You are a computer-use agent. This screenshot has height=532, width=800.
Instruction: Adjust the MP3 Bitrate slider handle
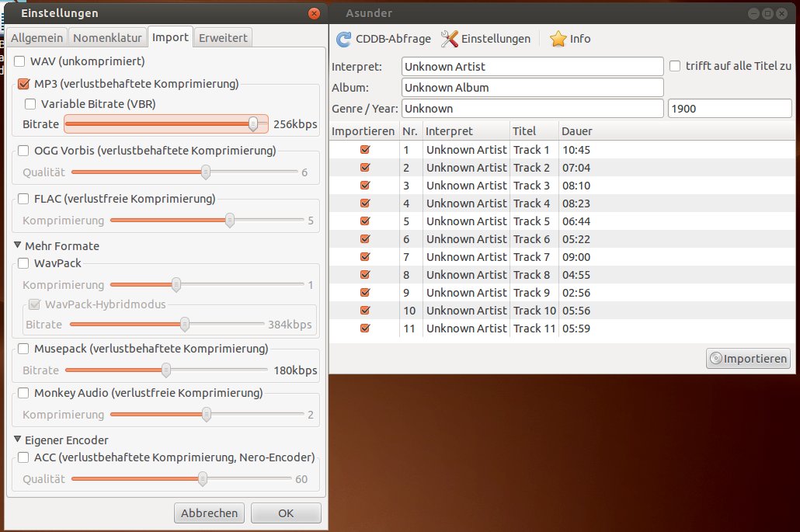point(253,124)
